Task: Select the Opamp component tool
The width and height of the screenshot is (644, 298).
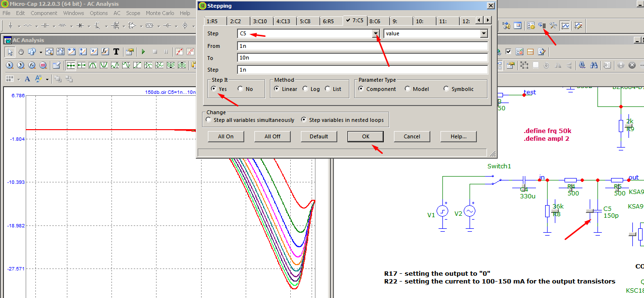Action: (x=132, y=25)
